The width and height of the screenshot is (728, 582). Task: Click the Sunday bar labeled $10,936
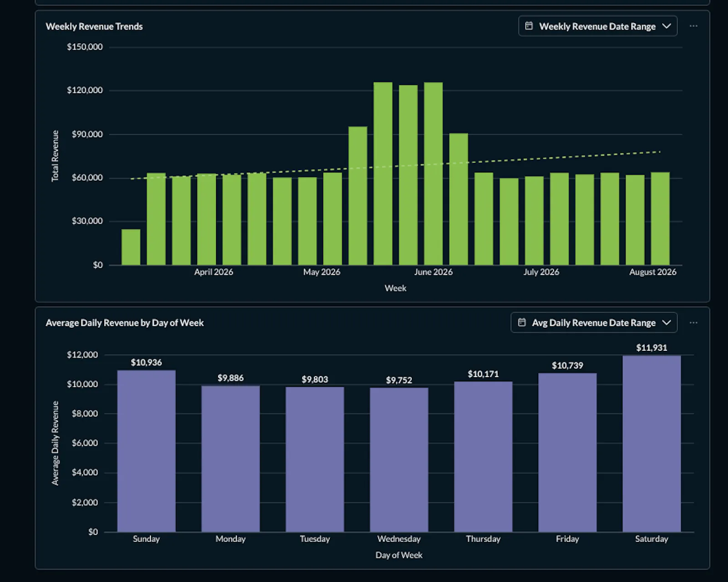(146, 451)
